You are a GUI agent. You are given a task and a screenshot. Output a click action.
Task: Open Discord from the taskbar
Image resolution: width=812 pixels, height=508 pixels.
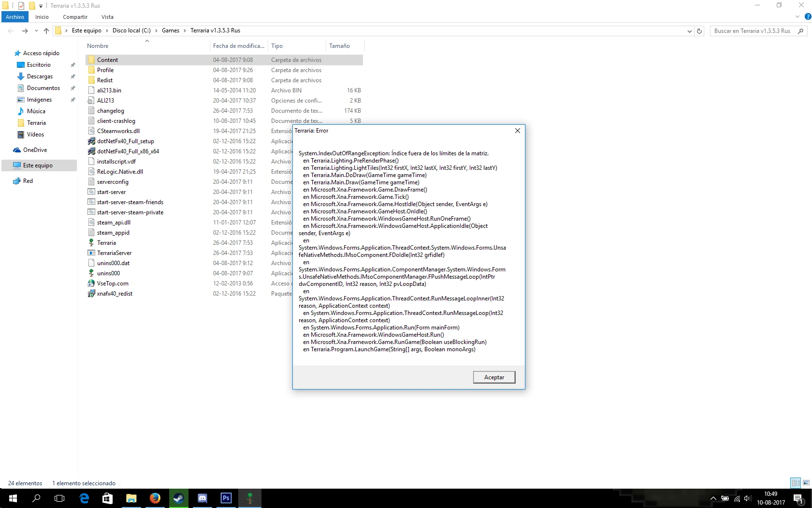point(202,498)
